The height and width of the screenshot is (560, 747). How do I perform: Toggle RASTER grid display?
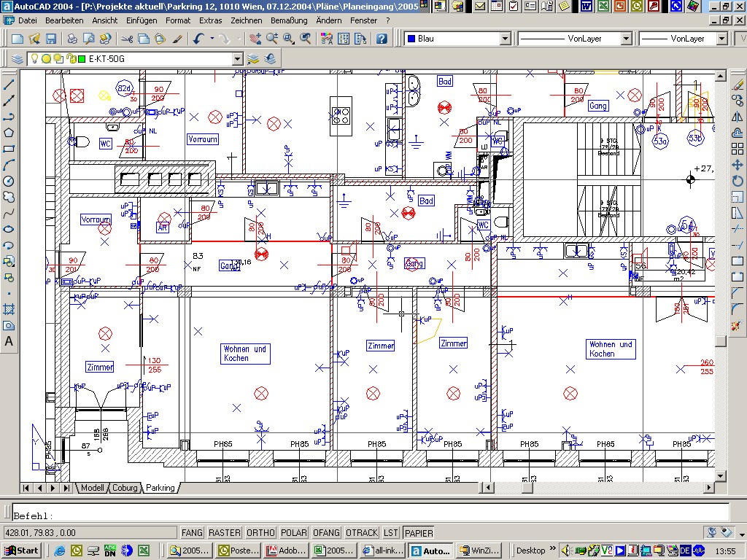coord(225,533)
